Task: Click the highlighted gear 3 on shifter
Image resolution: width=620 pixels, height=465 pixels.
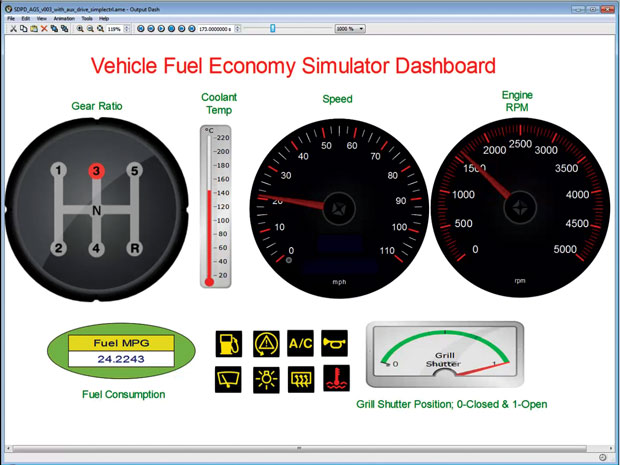Action: [x=96, y=171]
